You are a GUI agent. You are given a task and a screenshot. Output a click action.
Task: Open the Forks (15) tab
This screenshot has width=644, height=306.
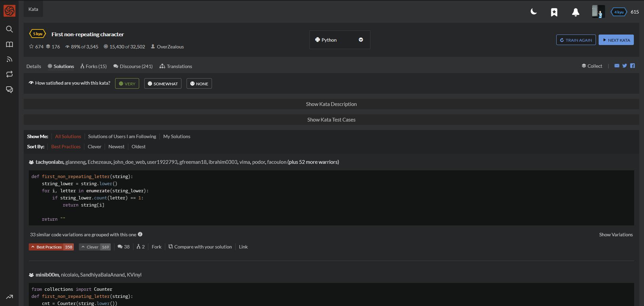[x=93, y=66]
